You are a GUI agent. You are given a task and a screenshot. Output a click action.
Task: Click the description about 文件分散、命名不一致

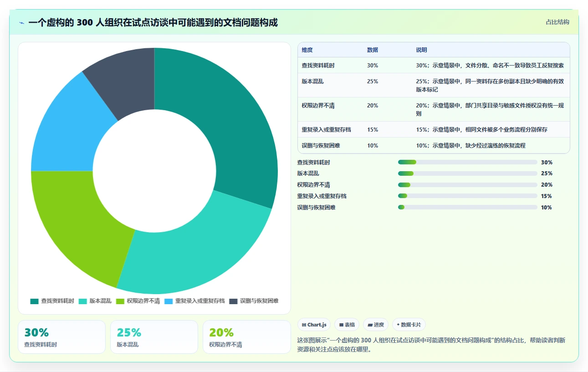pos(490,66)
